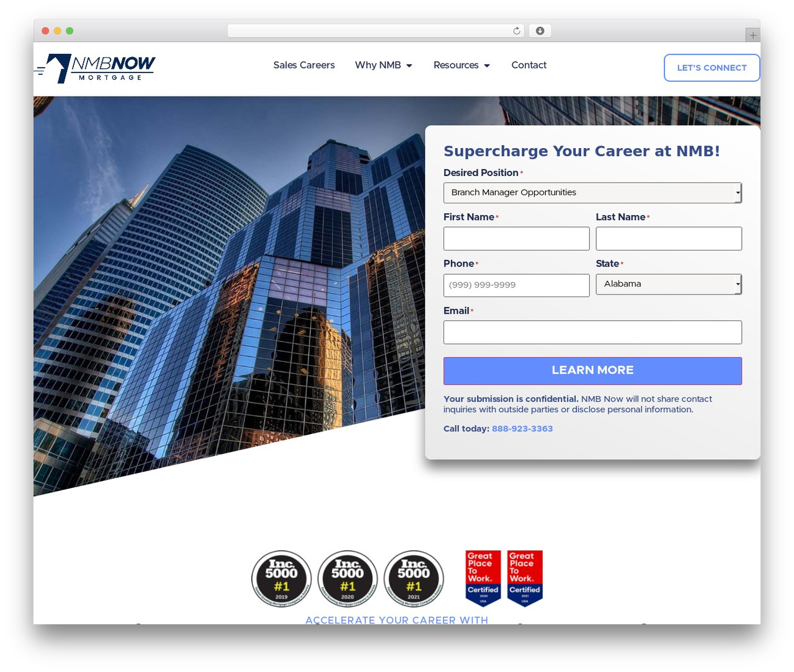Click the Let's Connect button
Image resolution: width=794 pixels, height=672 pixels.
coord(712,68)
